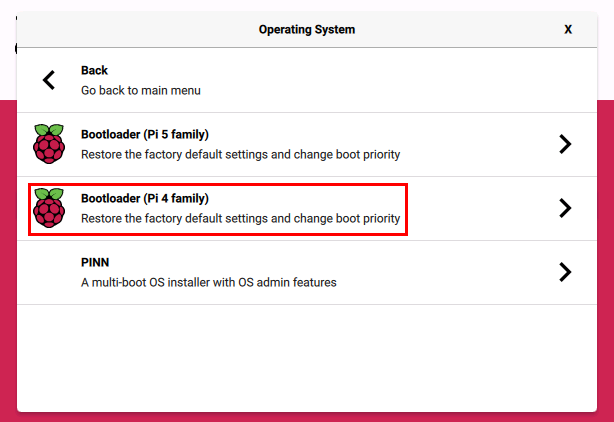
Task: Close the Operating System dialog with X
Action: point(568,29)
